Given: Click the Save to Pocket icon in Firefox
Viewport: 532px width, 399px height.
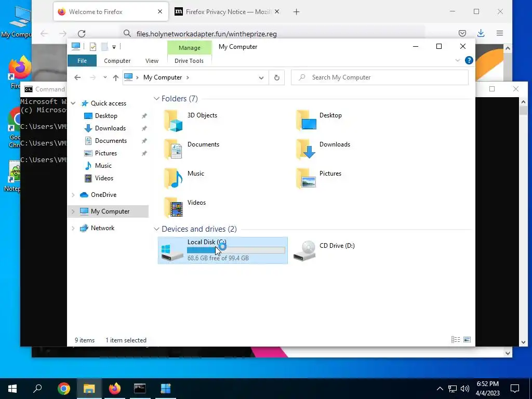Looking at the screenshot, I should [x=462, y=33].
